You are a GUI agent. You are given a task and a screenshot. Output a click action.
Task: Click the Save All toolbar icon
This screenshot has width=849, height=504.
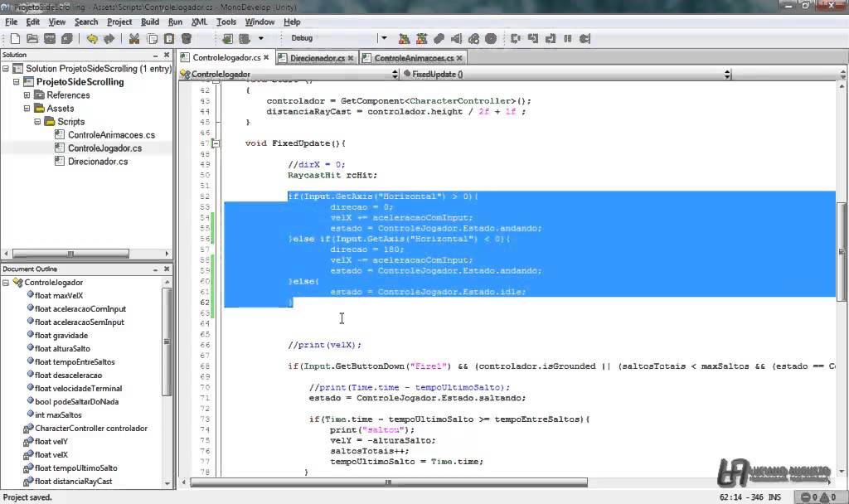(x=67, y=38)
